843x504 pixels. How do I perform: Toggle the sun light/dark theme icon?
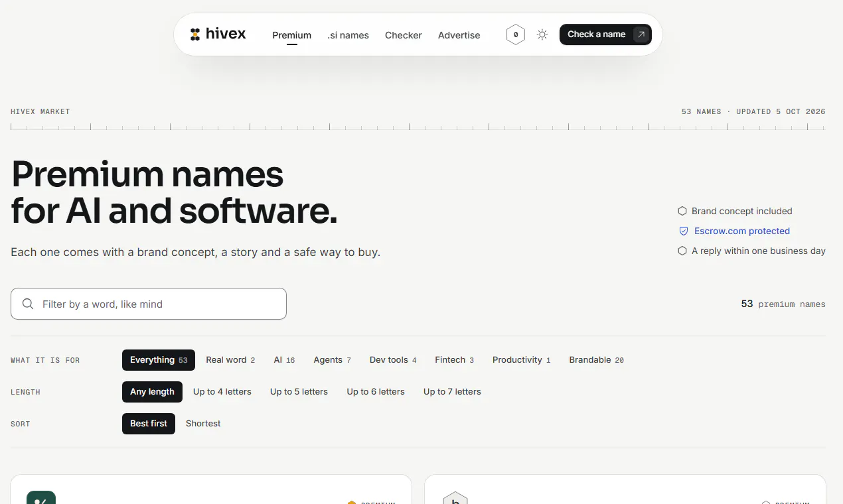(x=542, y=34)
